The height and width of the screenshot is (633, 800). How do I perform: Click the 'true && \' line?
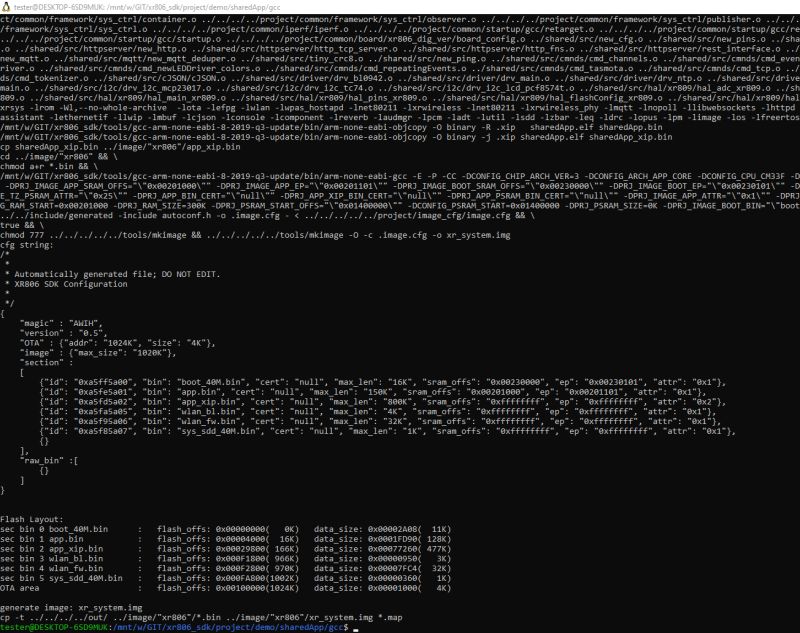[x=22, y=225]
